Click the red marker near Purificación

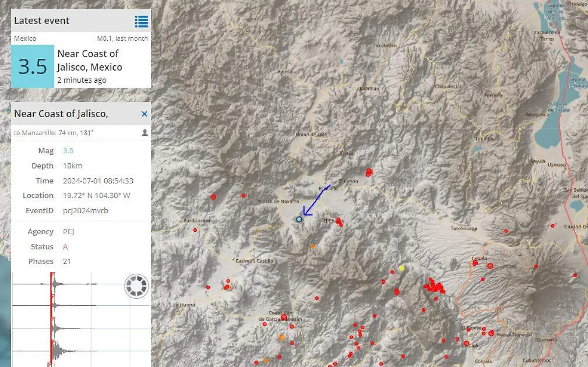[195, 230]
